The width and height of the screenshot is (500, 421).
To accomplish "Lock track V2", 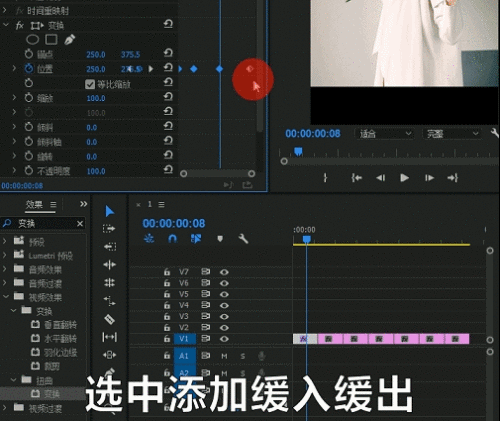I will (167, 327).
